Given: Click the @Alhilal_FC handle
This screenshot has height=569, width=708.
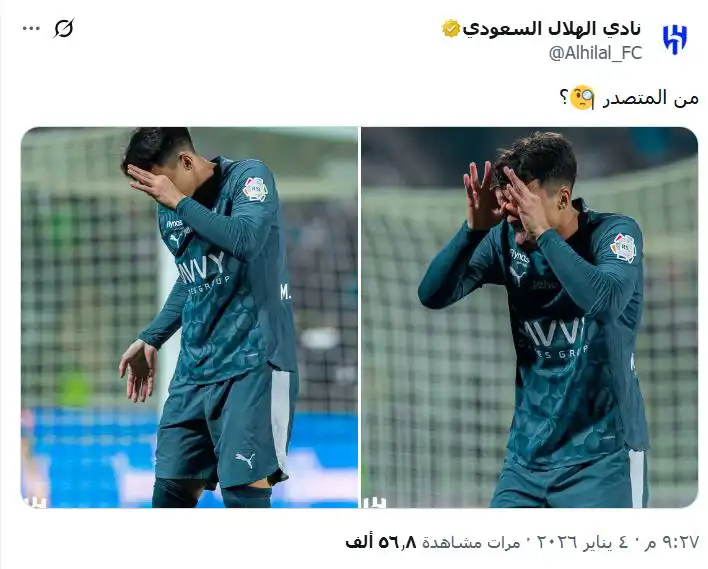Looking at the screenshot, I should click(x=595, y=53).
